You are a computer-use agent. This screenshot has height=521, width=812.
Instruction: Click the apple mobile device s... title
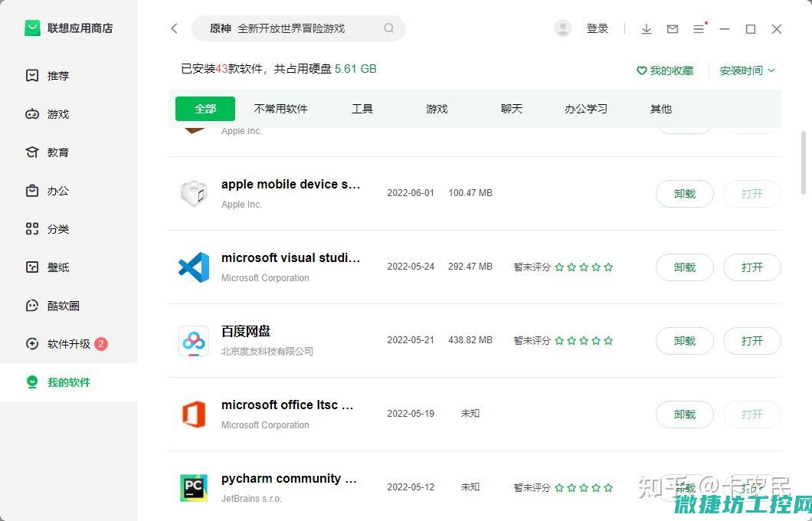(290, 185)
